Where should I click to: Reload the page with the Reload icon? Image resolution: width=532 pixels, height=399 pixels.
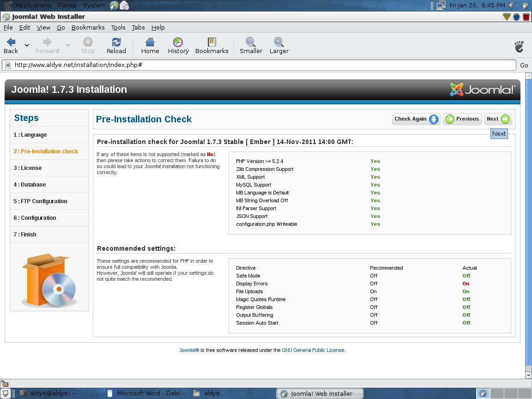[116, 46]
